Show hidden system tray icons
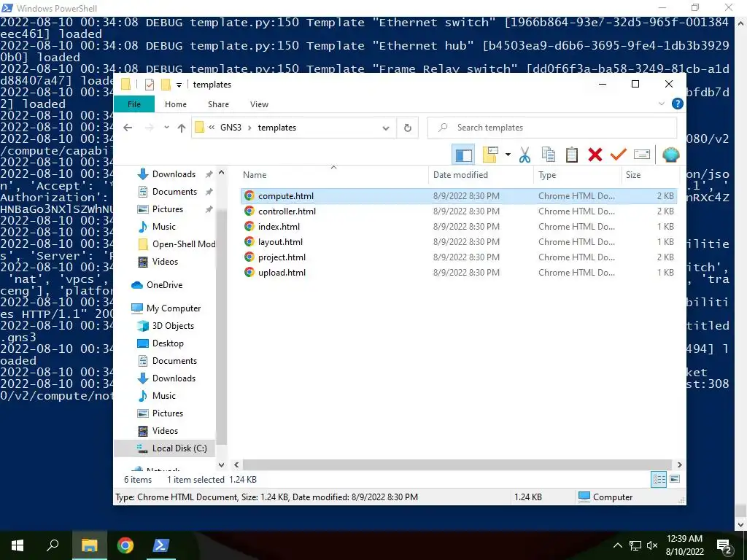 617,545
